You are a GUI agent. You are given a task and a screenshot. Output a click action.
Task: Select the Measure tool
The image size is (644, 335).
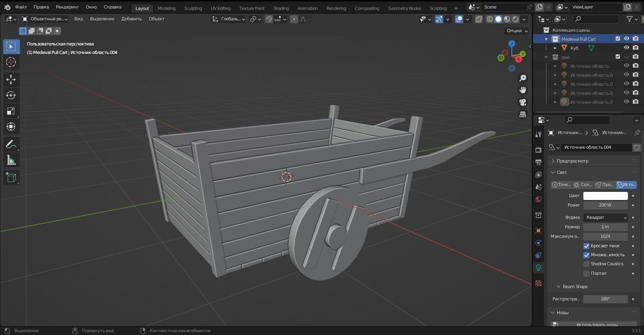point(11,160)
